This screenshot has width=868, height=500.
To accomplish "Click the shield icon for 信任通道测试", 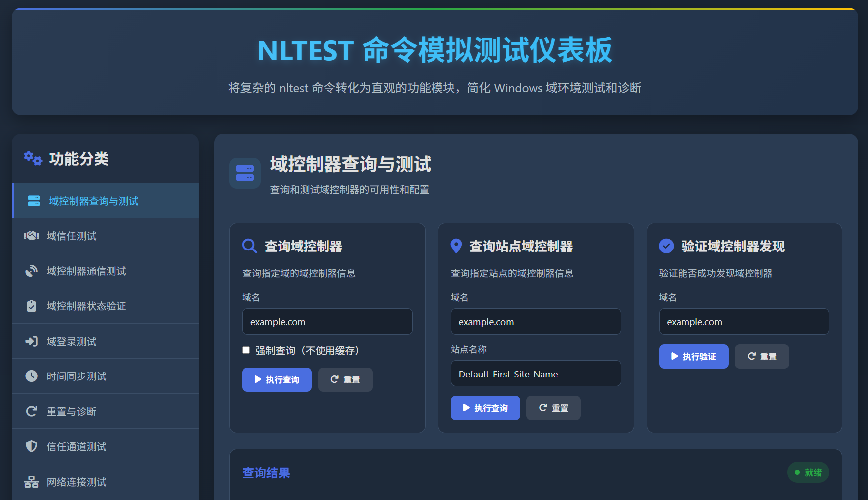I will (x=31, y=446).
